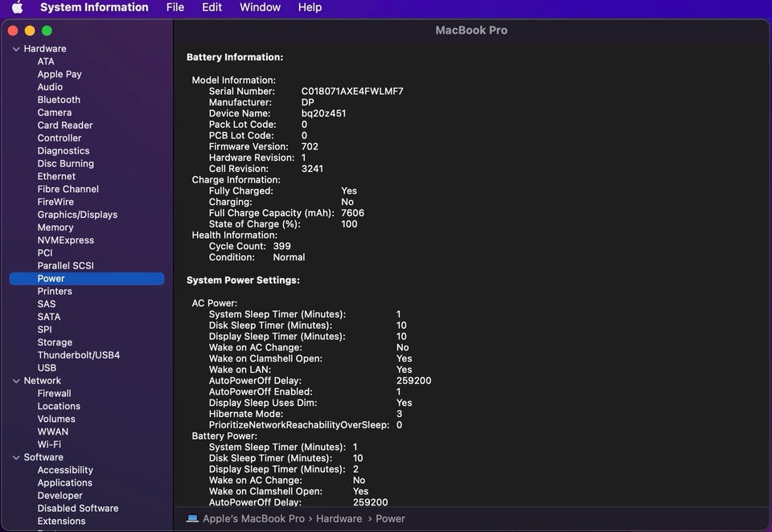Open the Edit menu
This screenshot has height=532, width=772.
[211, 7]
